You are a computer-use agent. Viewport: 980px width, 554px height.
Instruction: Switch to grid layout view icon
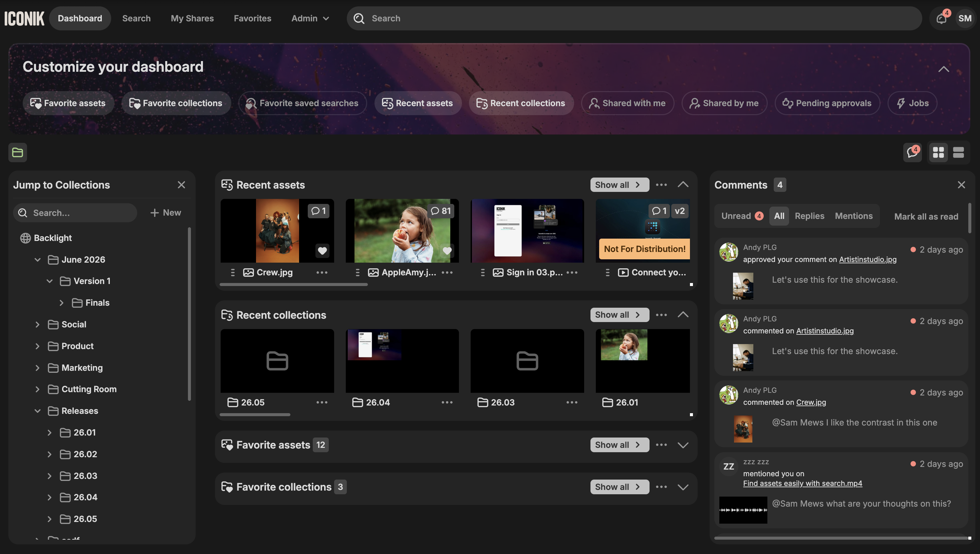point(939,153)
